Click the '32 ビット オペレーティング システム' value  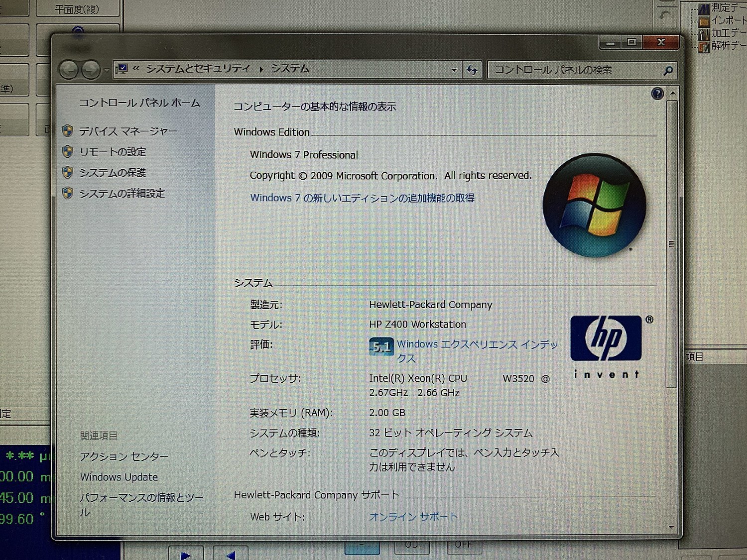(x=451, y=433)
